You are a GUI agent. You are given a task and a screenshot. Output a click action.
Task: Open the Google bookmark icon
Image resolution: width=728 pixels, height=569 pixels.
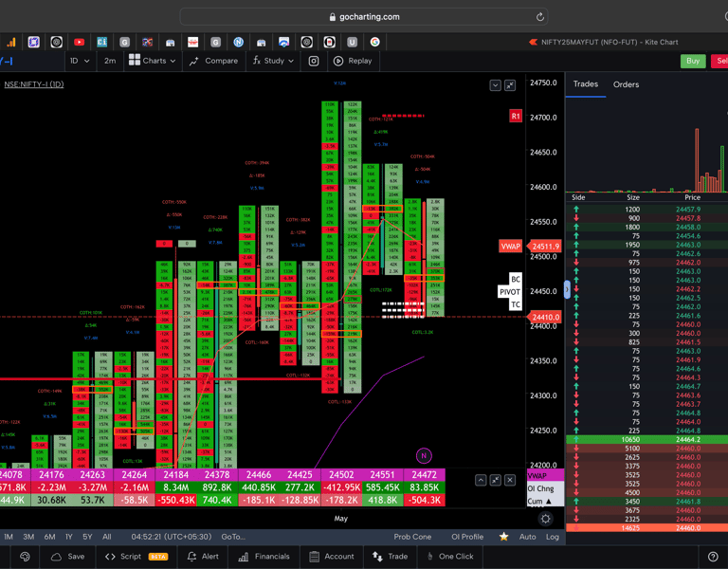tap(374, 43)
